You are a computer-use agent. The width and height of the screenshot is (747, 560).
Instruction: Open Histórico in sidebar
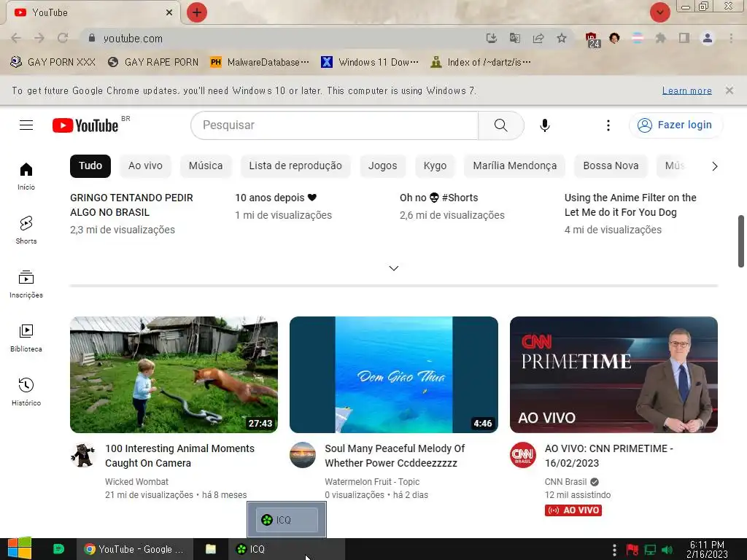(x=26, y=392)
